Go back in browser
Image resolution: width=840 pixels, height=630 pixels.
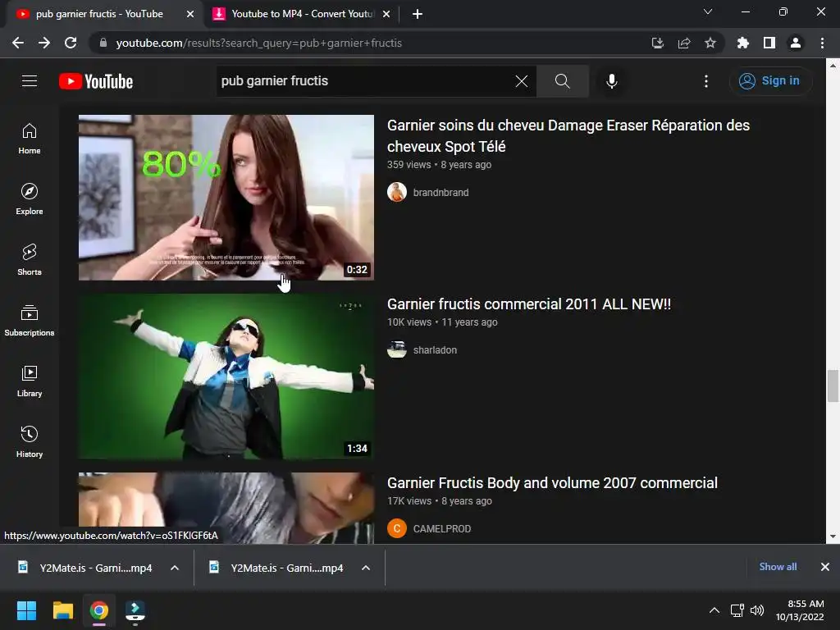click(x=18, y=43)
